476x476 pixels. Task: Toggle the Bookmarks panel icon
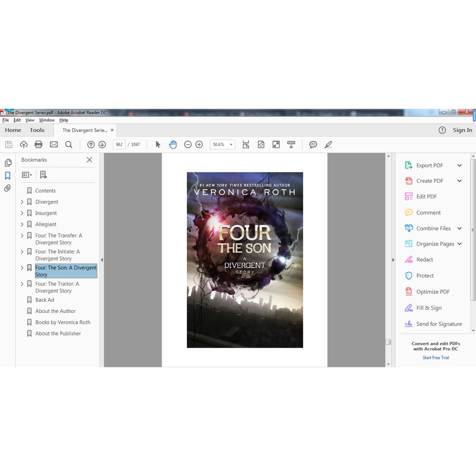coord(7,176)
